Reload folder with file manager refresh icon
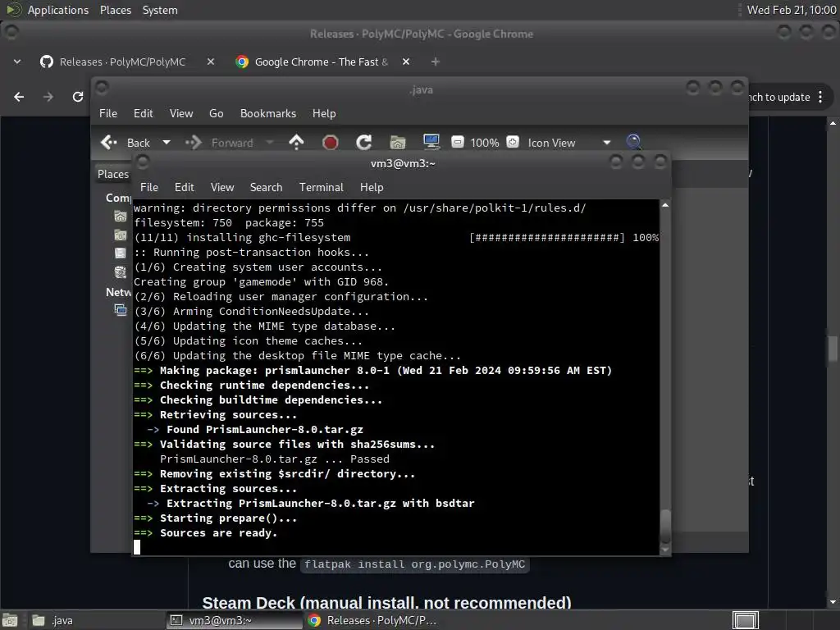This screenshot has height=630, width=840. point(363,143)
